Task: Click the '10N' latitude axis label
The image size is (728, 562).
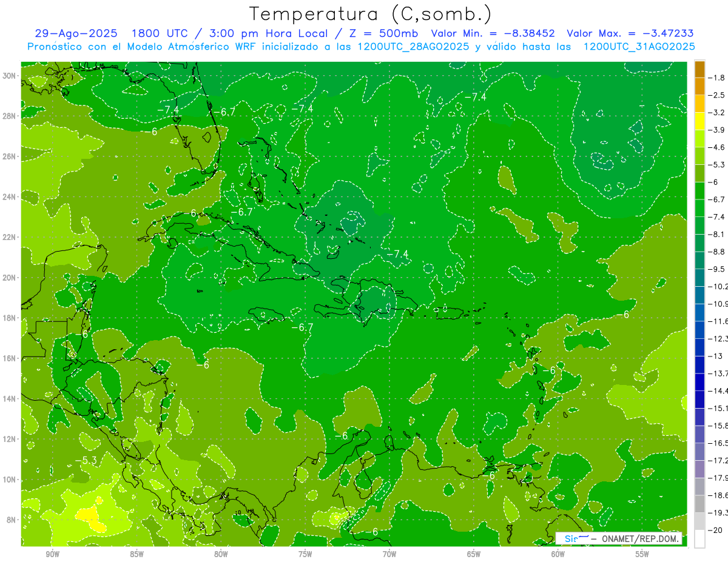Action: tap(10, 480)
